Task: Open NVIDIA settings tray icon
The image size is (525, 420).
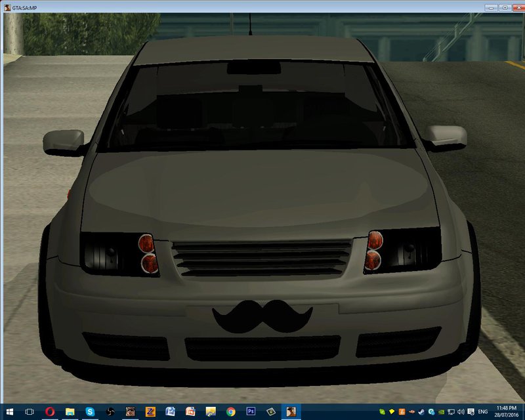Action: coord(441,411)
